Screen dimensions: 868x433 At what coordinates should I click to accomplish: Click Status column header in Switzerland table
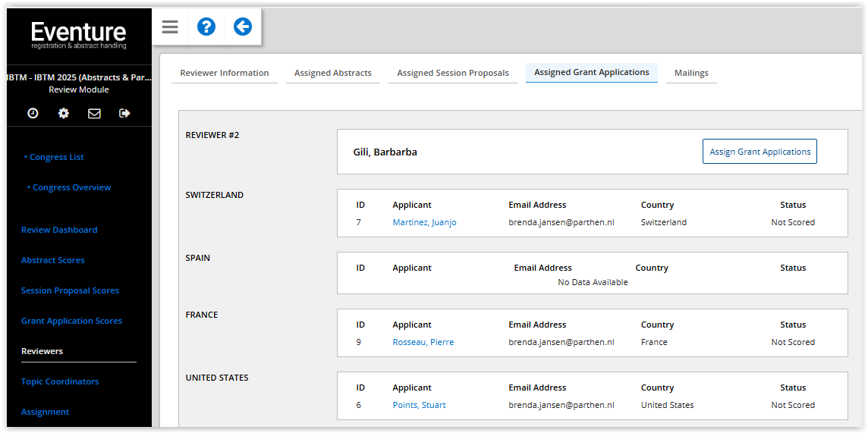click(x=793, y=205)
